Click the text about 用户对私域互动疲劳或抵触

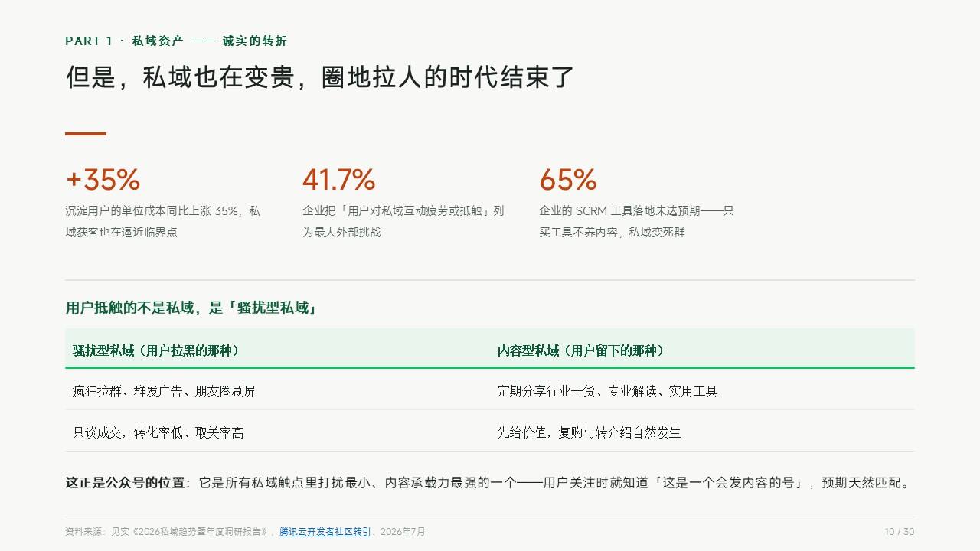coord(403,221)
